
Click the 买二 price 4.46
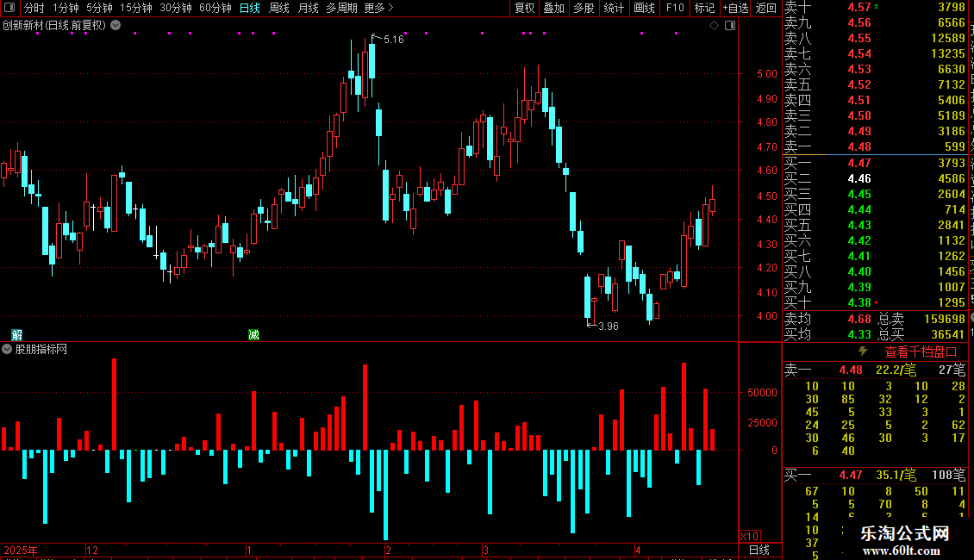point(859,178)
